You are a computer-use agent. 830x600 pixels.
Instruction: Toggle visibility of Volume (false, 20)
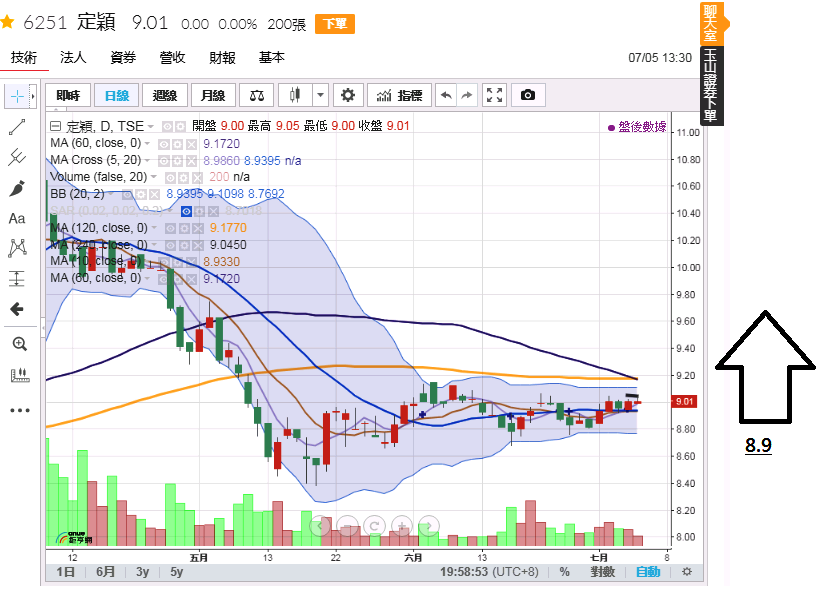170,177
